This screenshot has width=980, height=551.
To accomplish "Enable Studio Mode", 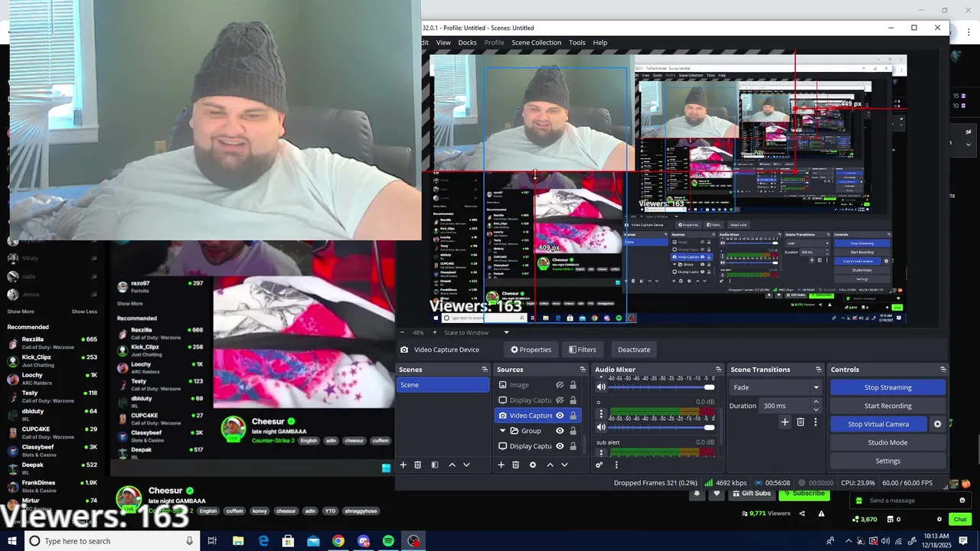I will (x=888, y=442).
